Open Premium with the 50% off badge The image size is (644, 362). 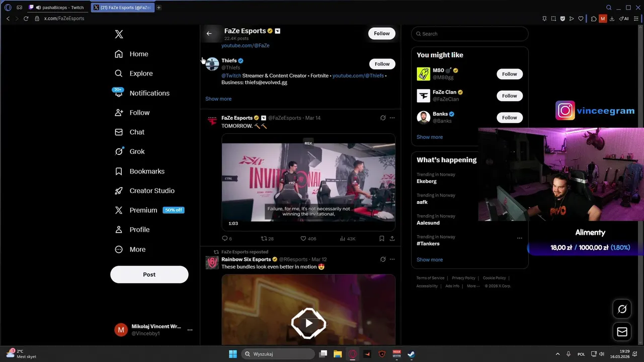click(x=149, y=210)
